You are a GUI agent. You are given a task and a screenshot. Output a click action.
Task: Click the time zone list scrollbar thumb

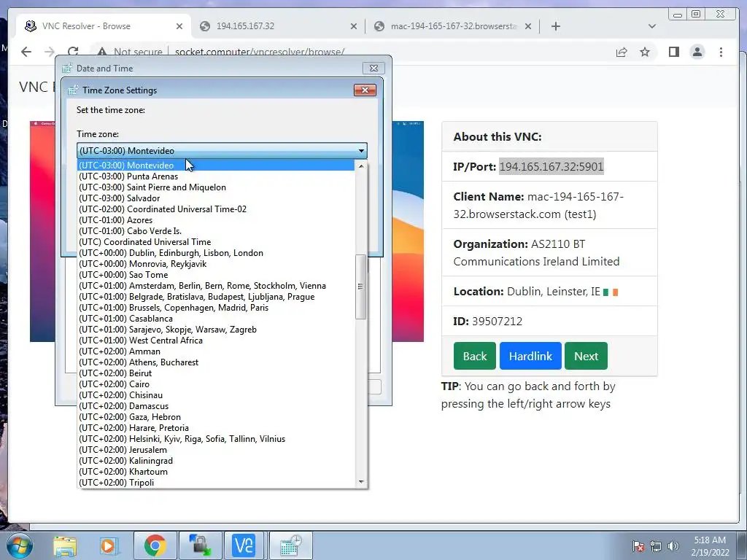[360, 287]
